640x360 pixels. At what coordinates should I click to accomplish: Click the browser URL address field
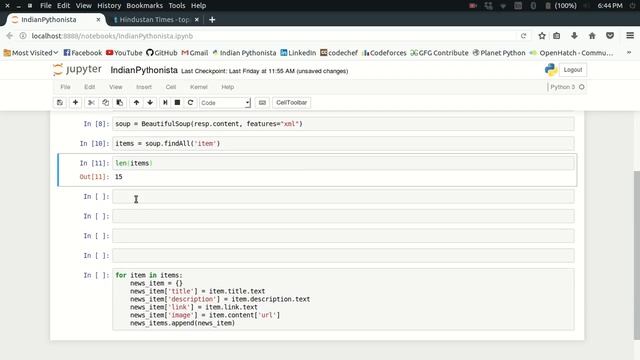point(269,36)
